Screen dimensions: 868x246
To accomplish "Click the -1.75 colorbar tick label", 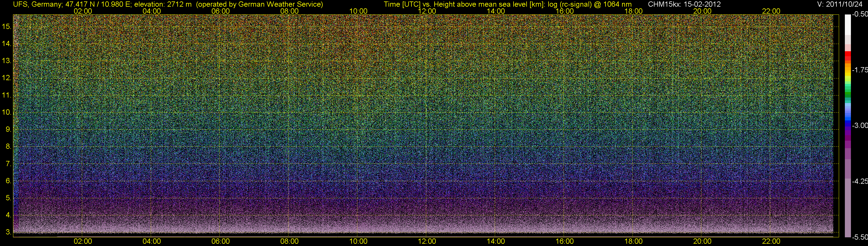I will coord(860,70).
